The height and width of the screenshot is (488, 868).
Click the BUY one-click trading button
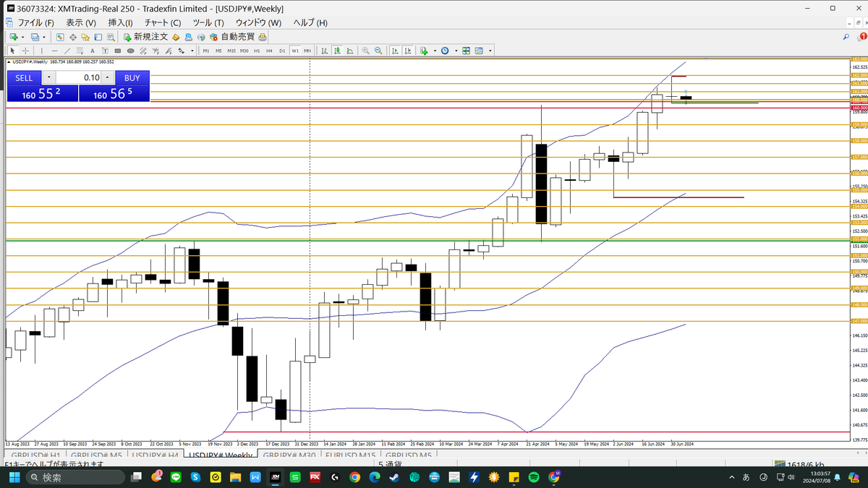pyautogui.click(x=132, y=77)
